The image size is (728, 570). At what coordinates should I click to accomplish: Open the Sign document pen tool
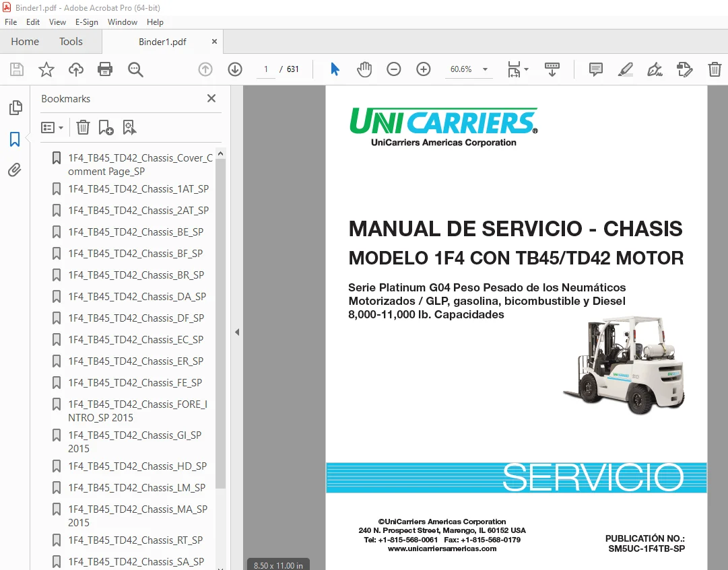coord(655,69)
